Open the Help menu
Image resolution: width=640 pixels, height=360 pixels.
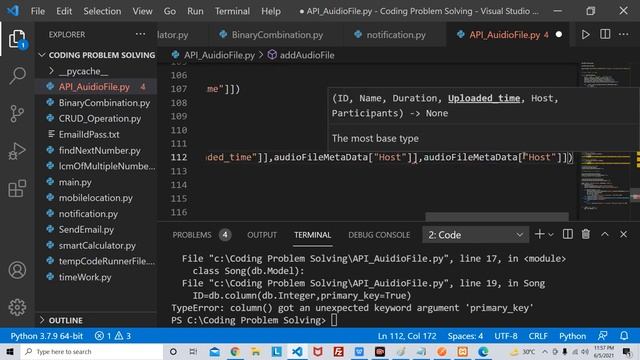pyautogui.click(x=271, y=11)
